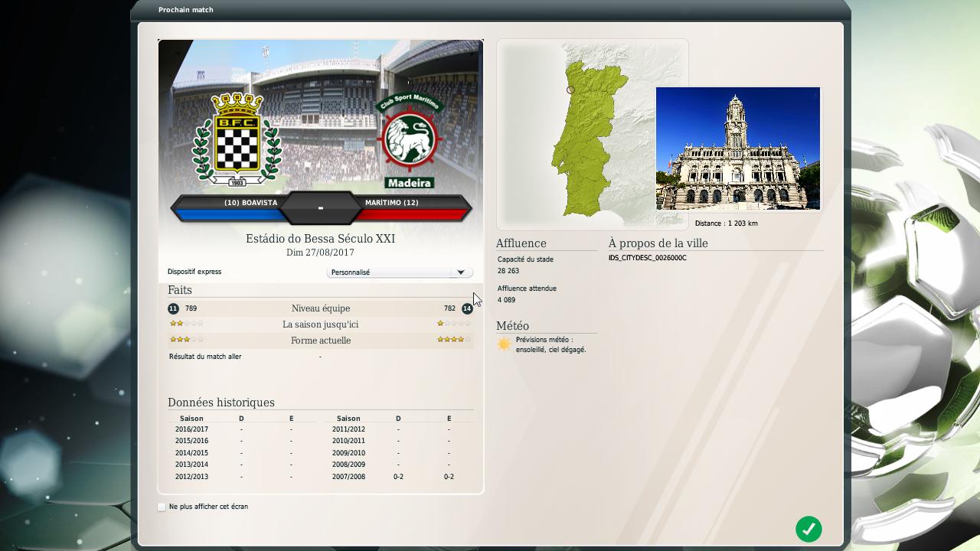The height and width of the screenshot is (551, 980).
Task: Click Boavista team level value 789
Action: (191, 308)
